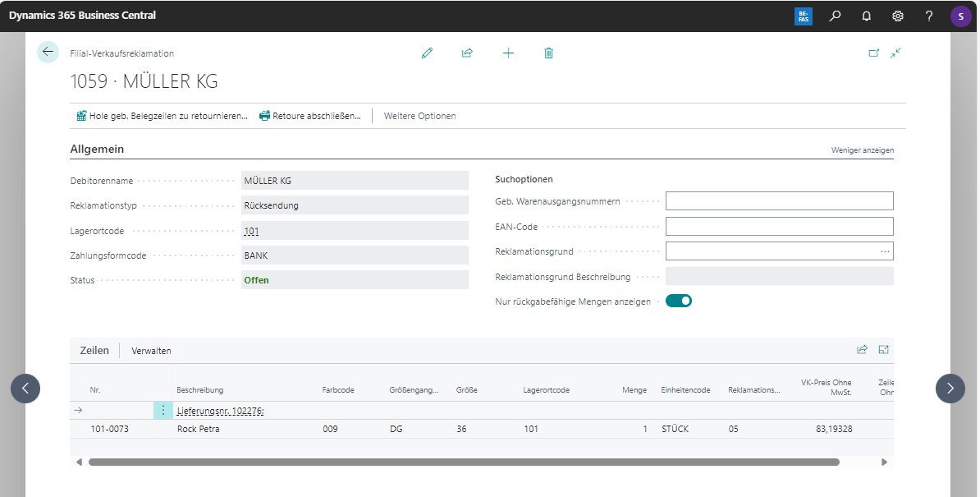The width and height of the screenshot is (980, 497).
Task: Open Reklamationsgrund lookup ellipsis
Action: click(x=884, y=251)
